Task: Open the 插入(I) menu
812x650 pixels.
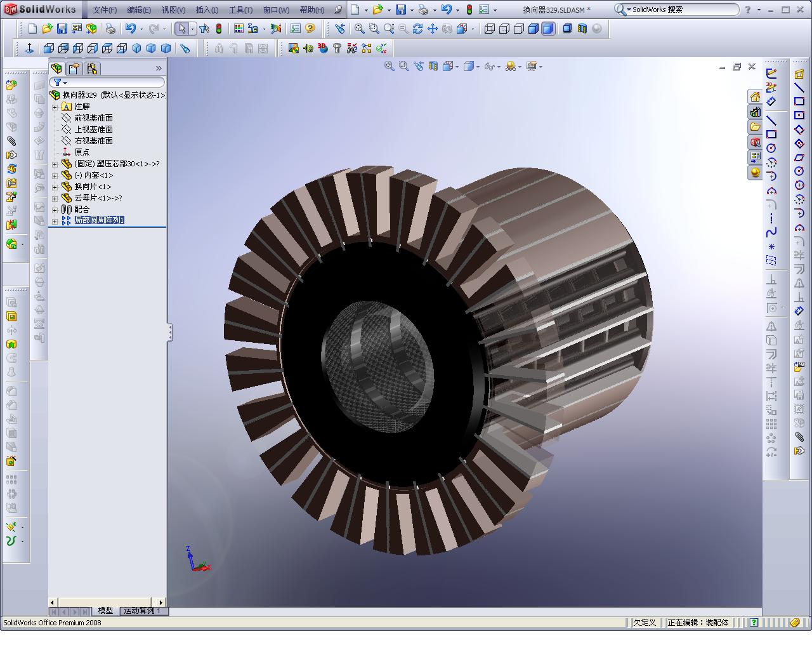Action: [x=207, y=10]
